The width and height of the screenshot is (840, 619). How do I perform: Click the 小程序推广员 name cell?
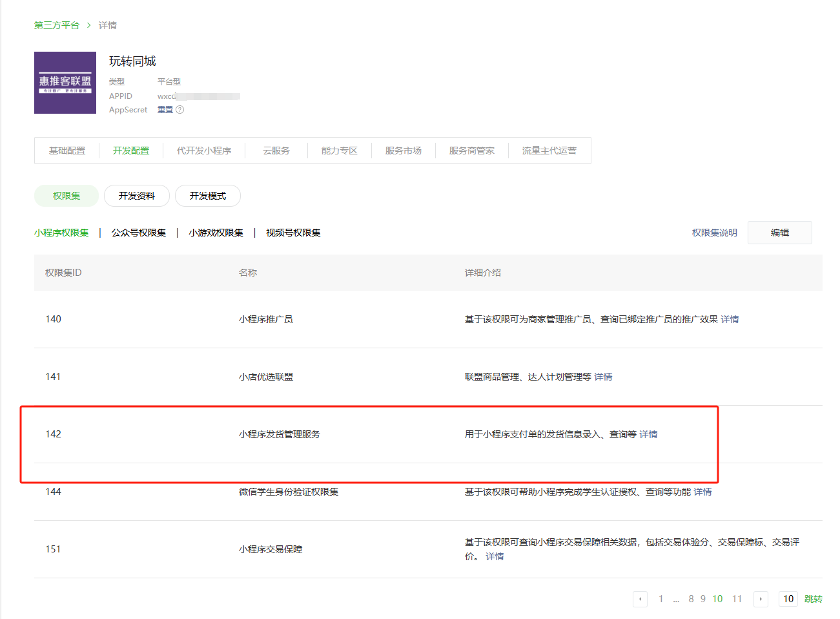[266, 319]
